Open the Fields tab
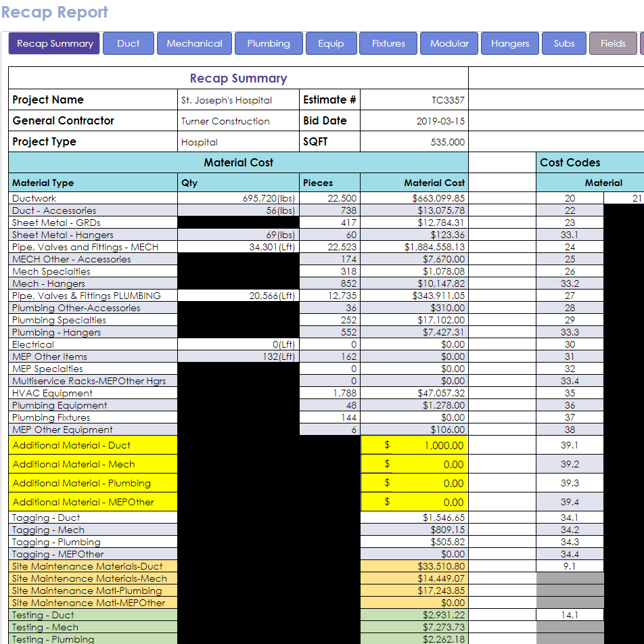Viewport: 644px width, 644px height. pos(613,43)
